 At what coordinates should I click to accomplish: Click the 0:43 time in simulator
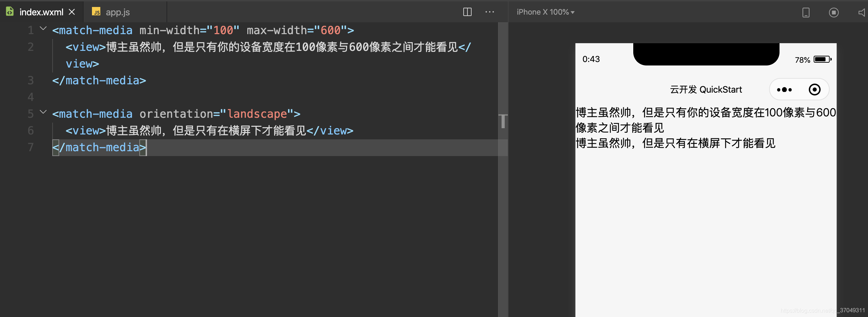tap(591, 59)
